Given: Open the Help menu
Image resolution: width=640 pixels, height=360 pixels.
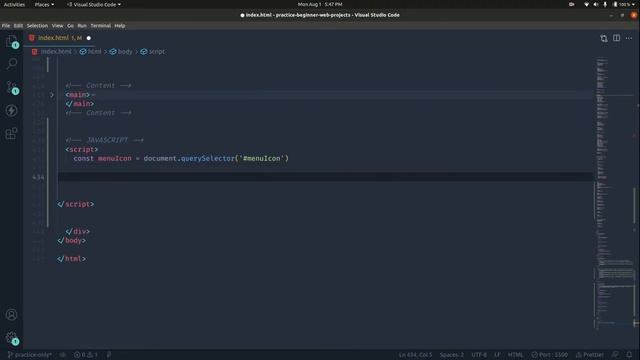Looking at the screenshot, I should [120, 26].
